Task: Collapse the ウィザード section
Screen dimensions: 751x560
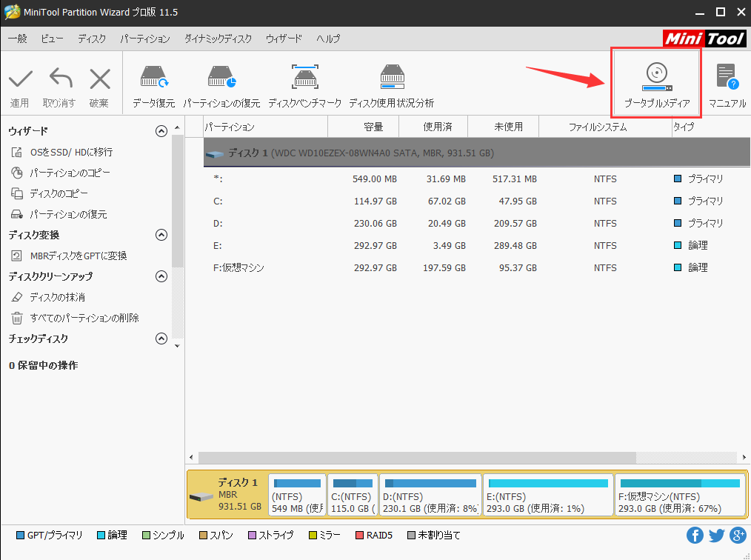Action: (x=161, y=131)
